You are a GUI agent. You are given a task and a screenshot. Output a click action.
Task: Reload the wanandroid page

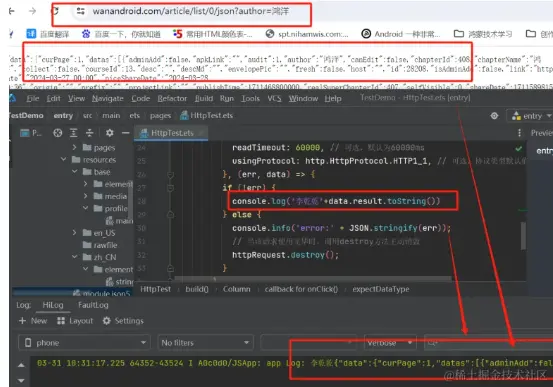(x=55, y=11)
